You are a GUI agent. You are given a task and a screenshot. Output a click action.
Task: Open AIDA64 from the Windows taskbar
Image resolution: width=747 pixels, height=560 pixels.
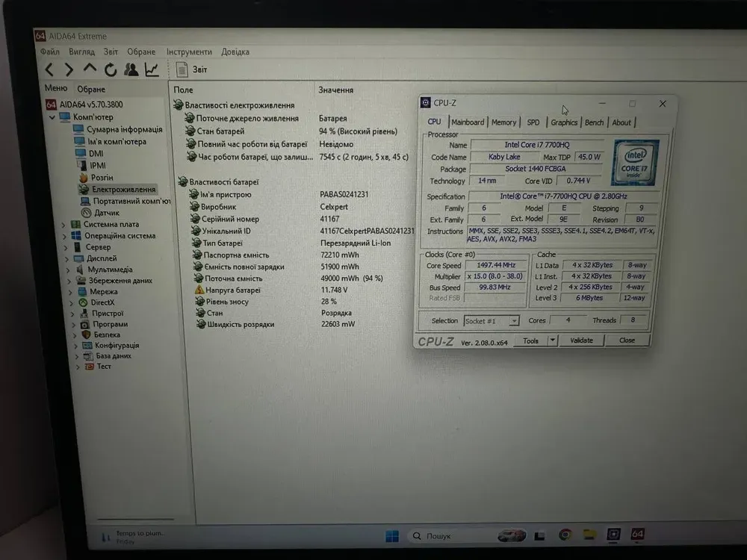(x=637, y=535)
